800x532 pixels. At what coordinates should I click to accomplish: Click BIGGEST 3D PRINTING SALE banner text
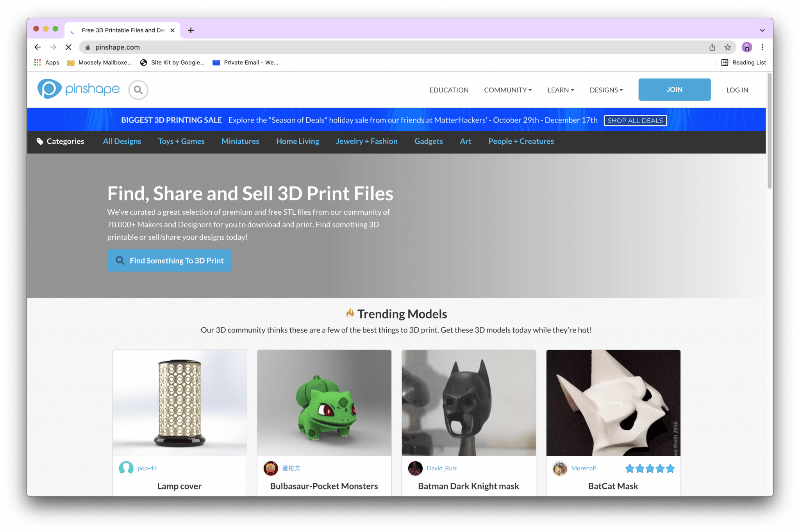171,120
